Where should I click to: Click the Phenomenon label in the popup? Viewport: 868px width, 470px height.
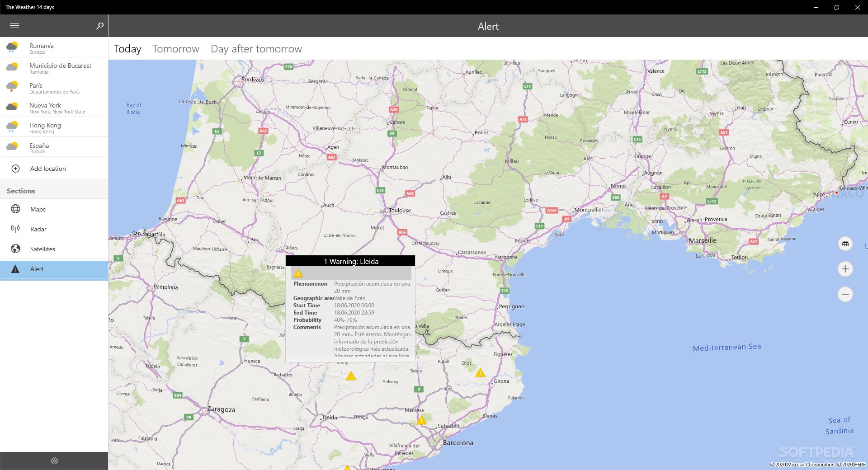click(x=310, y=284)
